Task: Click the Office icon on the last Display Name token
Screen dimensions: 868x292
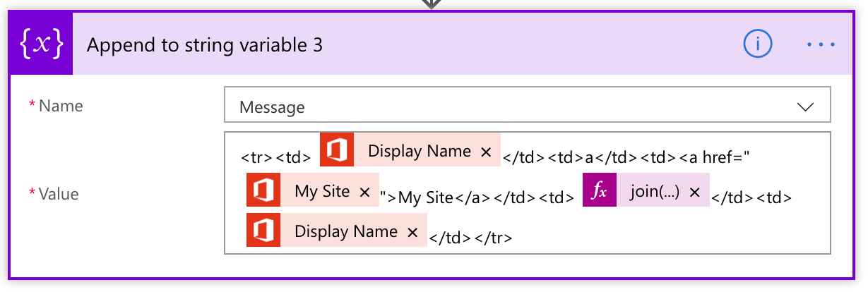Action: click(x=263, y=231)
